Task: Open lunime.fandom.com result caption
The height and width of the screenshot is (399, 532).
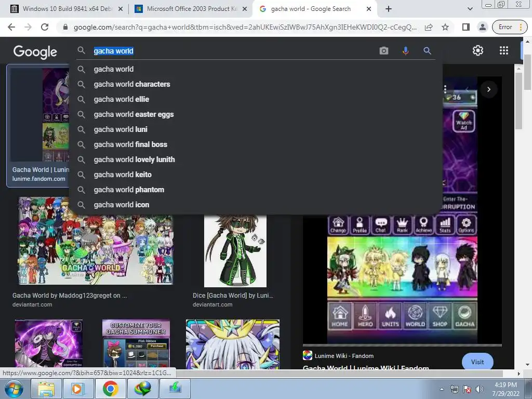Action: (38, 179)
